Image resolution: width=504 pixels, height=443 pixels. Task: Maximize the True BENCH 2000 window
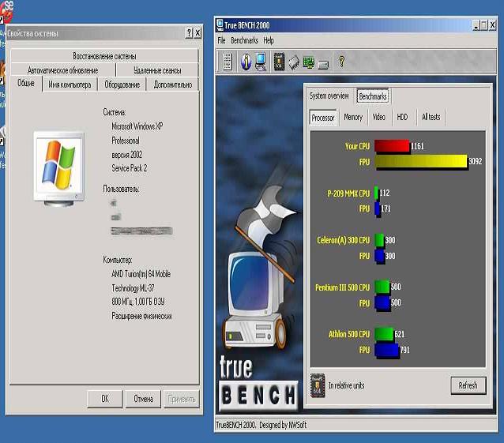(483, 25)
